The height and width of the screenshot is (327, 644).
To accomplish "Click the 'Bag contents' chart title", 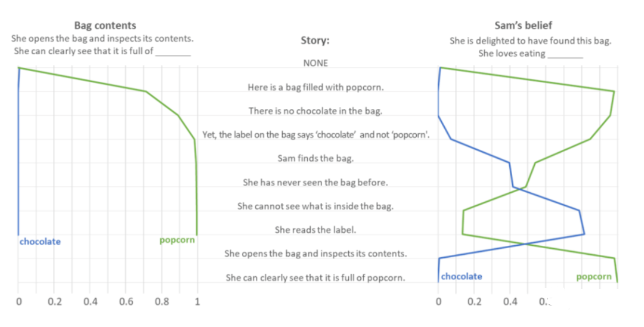I will tap(105, 26).
